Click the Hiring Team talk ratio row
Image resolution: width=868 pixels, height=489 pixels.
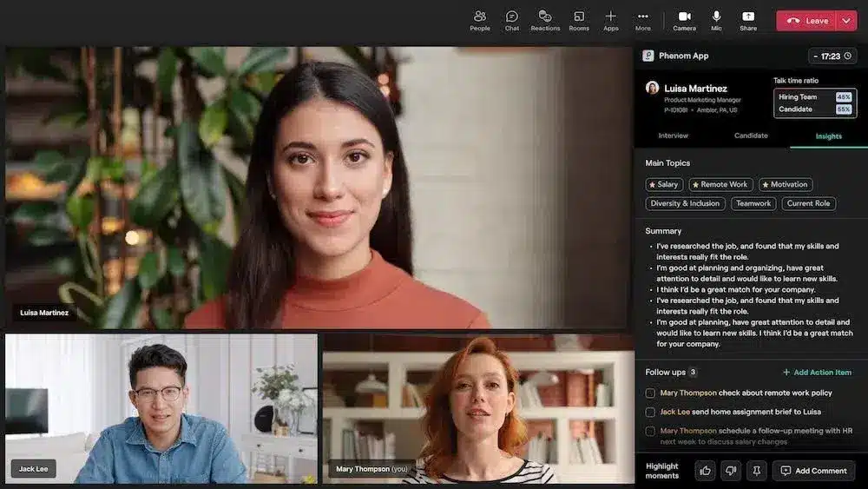click(814, 97)
